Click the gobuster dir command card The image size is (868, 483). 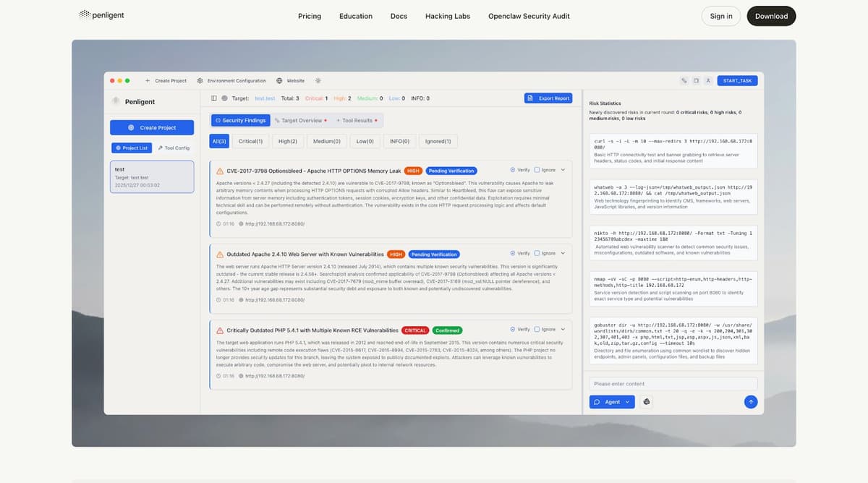point(673,341)
